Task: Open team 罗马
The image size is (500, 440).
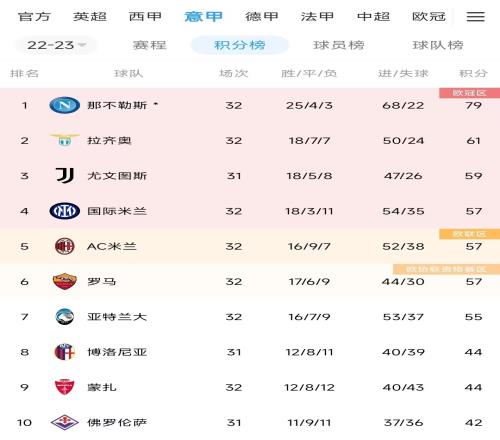Action: click(102, 281)
